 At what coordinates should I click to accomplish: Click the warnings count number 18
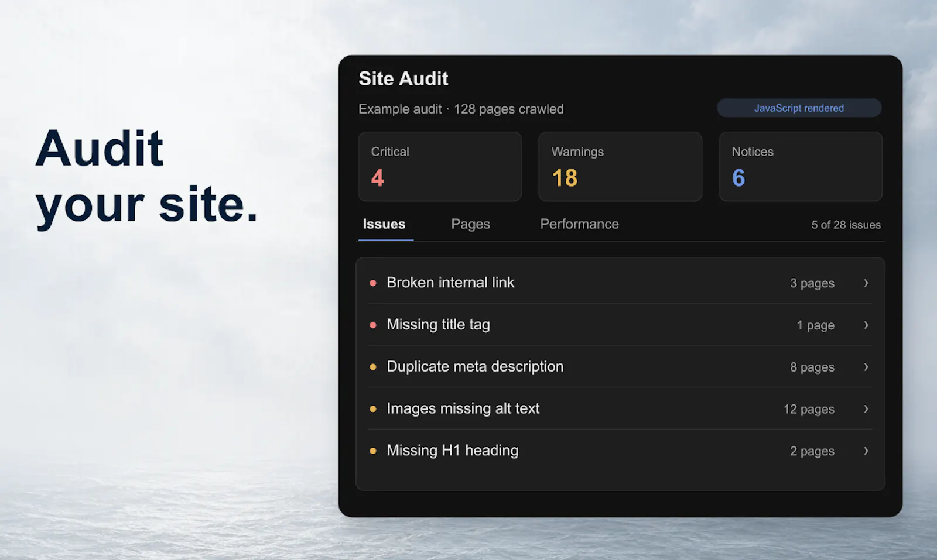click(565, 178)
